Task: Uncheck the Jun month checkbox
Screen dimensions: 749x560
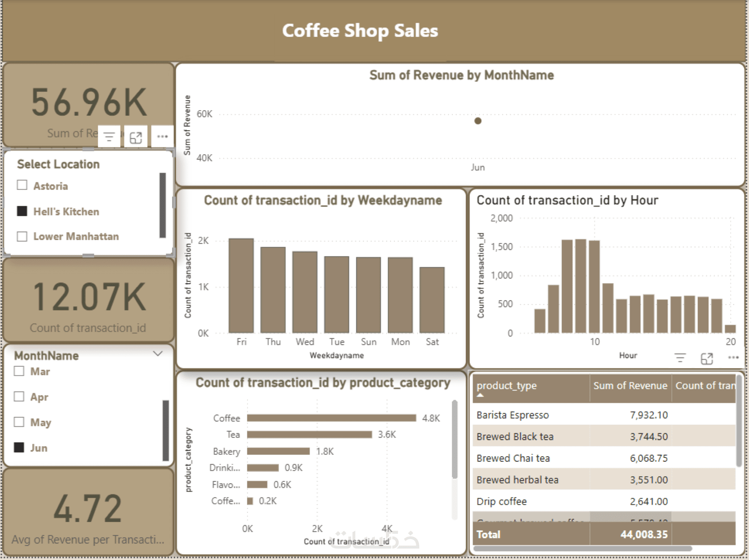Action: pyautogui.click(x=19, y=447)
